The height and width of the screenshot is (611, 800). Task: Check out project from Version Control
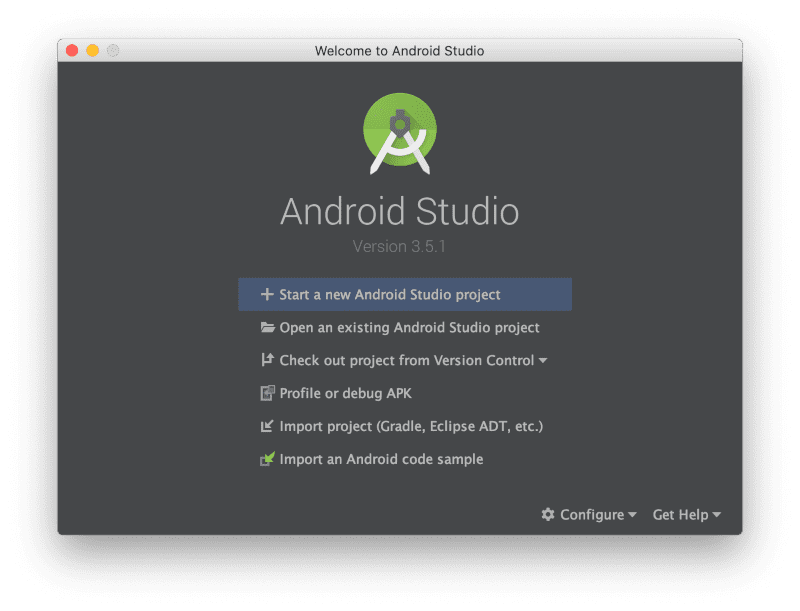click(405, 360)
